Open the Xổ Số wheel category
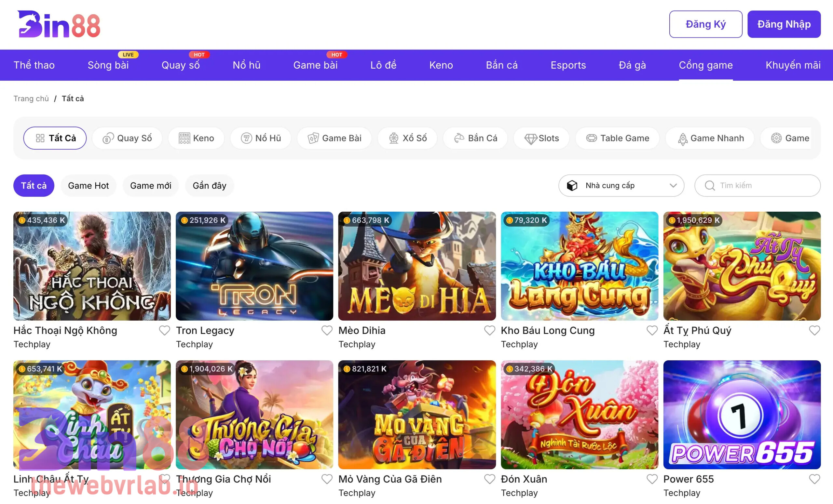The image size is (833, 504). (x=407, y=138)
